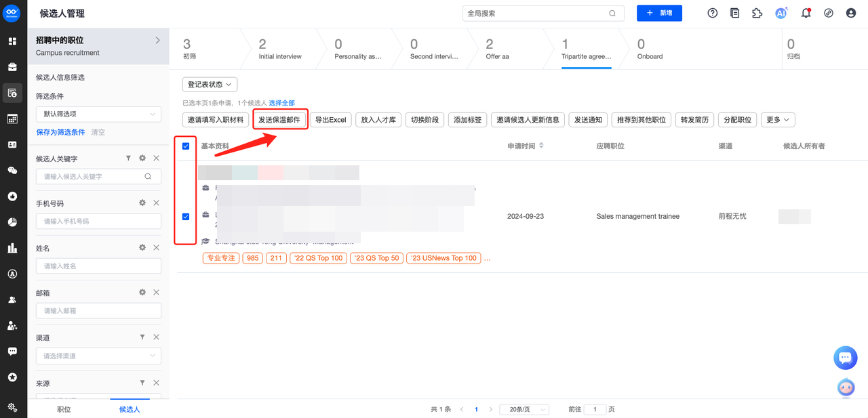Expand the tag list ellipsis after '23 USNews Top 100
The height and width of the screenshot is (418, 868).
point(487,258)
